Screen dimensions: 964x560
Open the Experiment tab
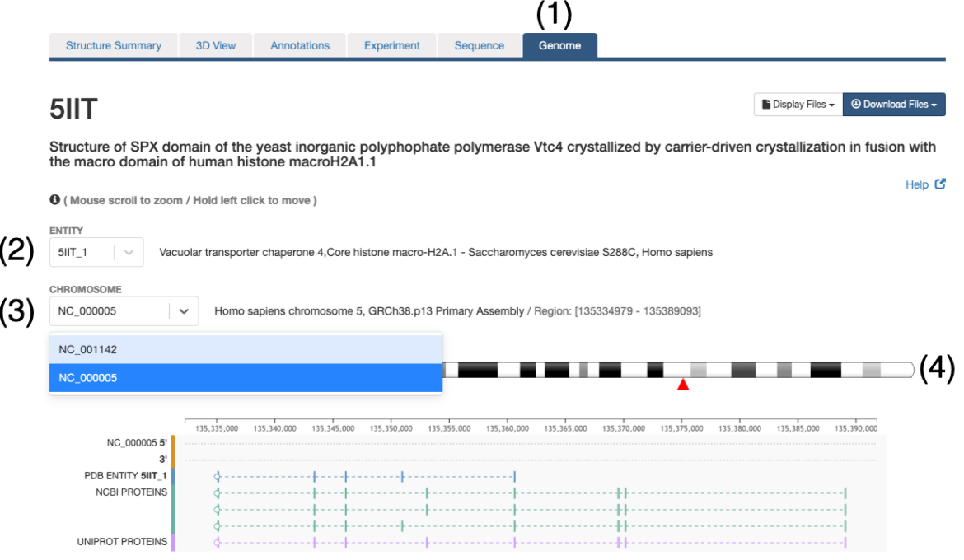[x=392, y=46]
